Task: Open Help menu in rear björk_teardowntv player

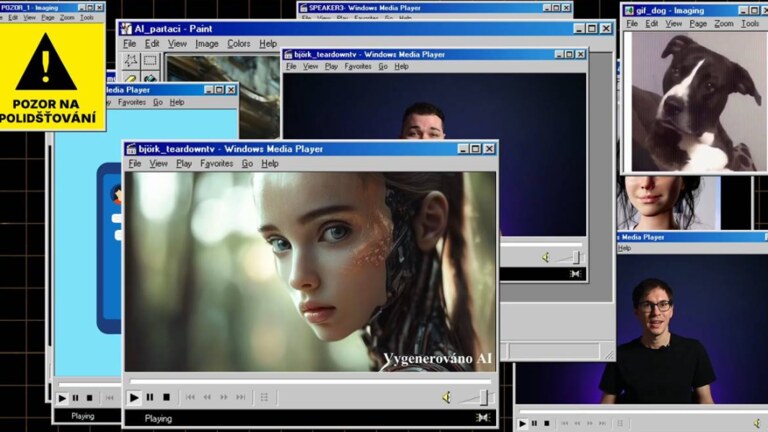Action: click(x=401, y=67)
